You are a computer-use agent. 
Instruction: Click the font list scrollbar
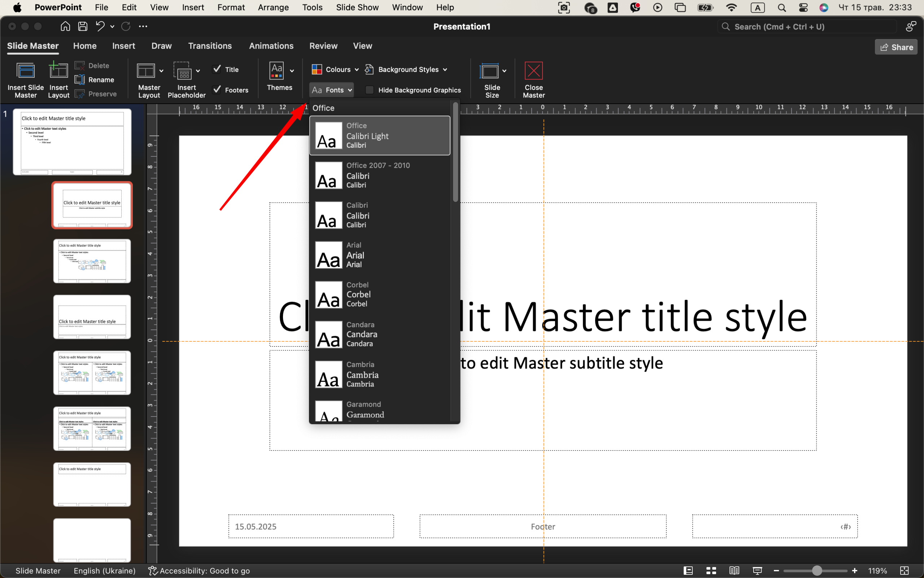(x=455, y=152)
